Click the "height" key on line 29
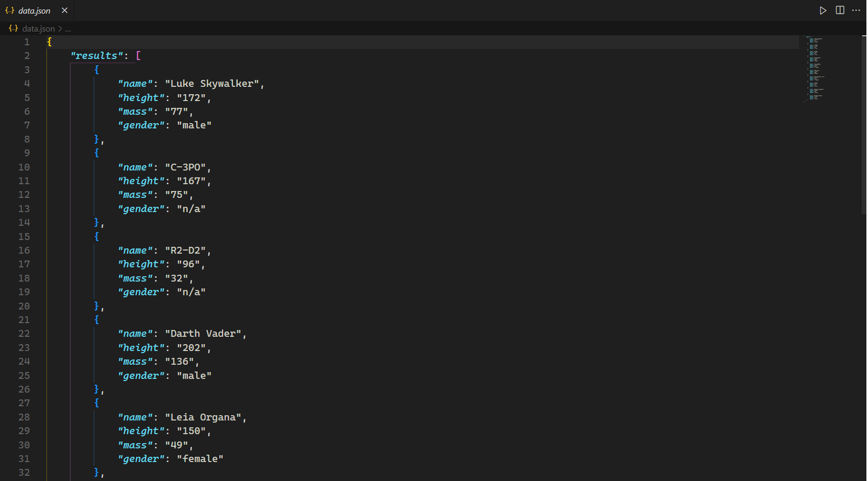This screenshot has width=868, height=481. point(142,431)
